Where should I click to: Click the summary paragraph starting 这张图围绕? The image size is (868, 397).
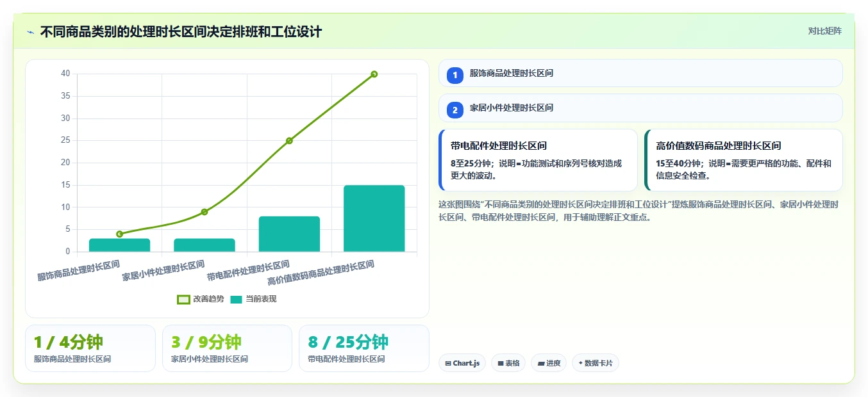(x=638, y=211)
